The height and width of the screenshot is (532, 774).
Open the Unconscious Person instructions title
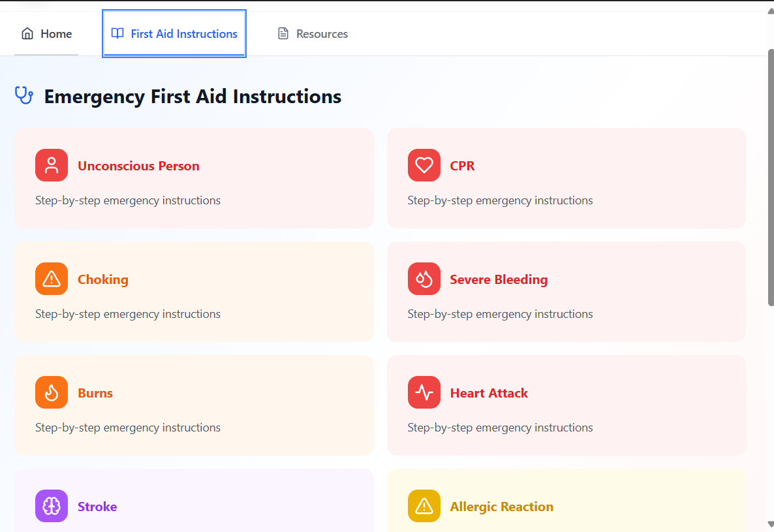pyautogui.click(x=138, y=166)
